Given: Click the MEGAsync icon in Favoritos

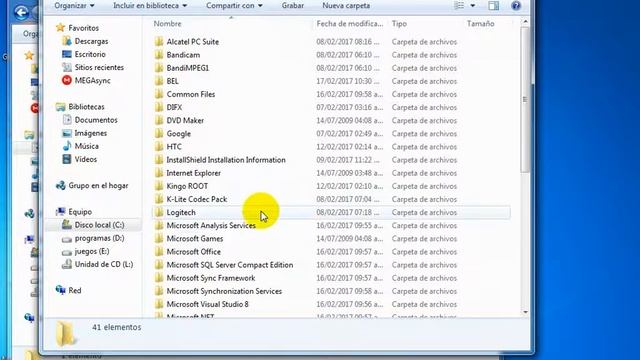Looking at the screenshot, I should click(x=67, y=80).
